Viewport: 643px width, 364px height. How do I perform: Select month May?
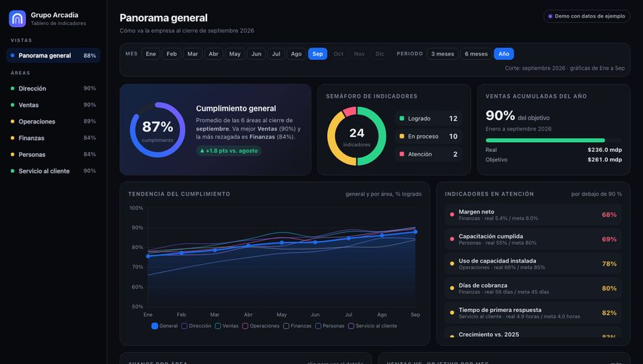click(235, 54)
